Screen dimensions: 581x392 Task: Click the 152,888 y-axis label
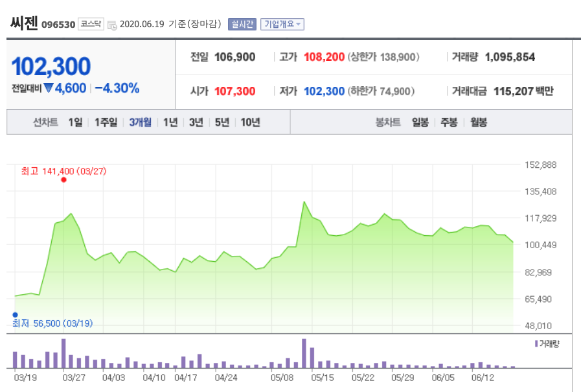[541, 165]
